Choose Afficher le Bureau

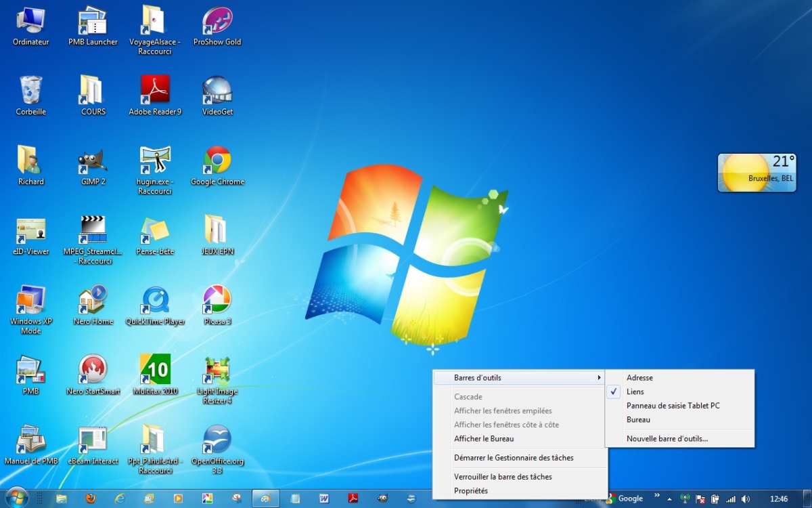pos(520,439)
